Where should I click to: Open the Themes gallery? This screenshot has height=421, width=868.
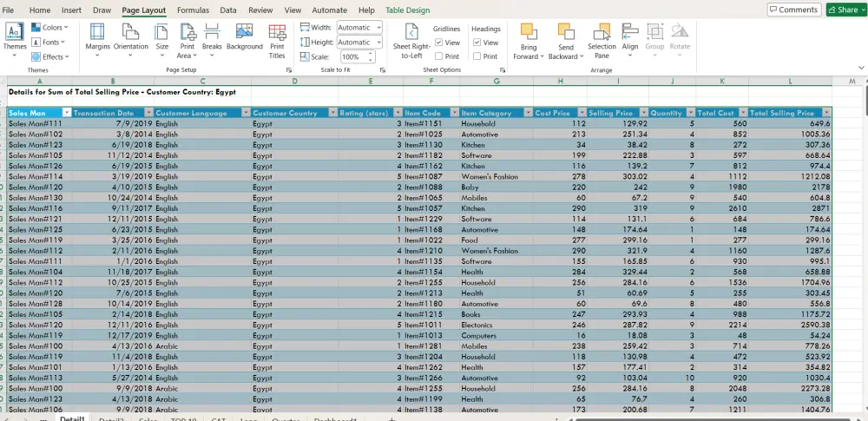coord(15,39)
